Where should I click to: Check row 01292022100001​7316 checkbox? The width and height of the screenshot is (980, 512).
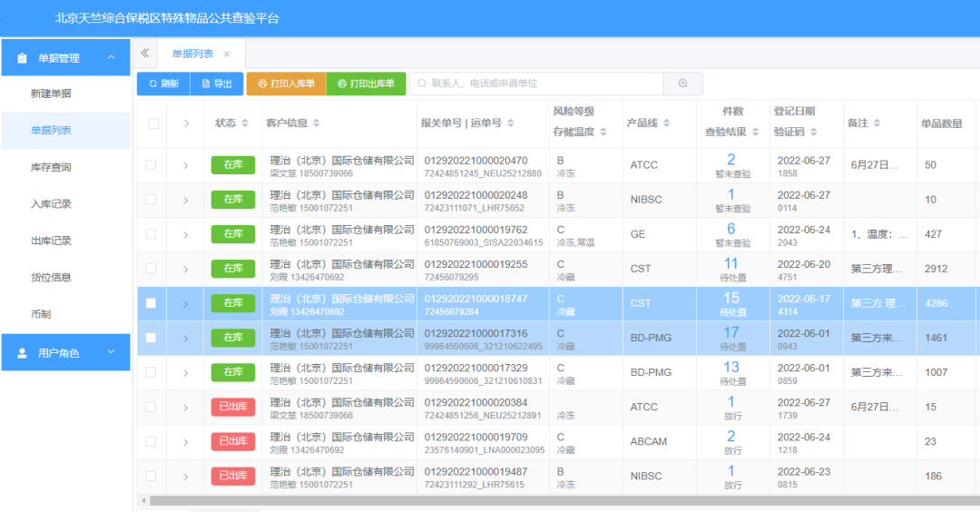point(151,338)
